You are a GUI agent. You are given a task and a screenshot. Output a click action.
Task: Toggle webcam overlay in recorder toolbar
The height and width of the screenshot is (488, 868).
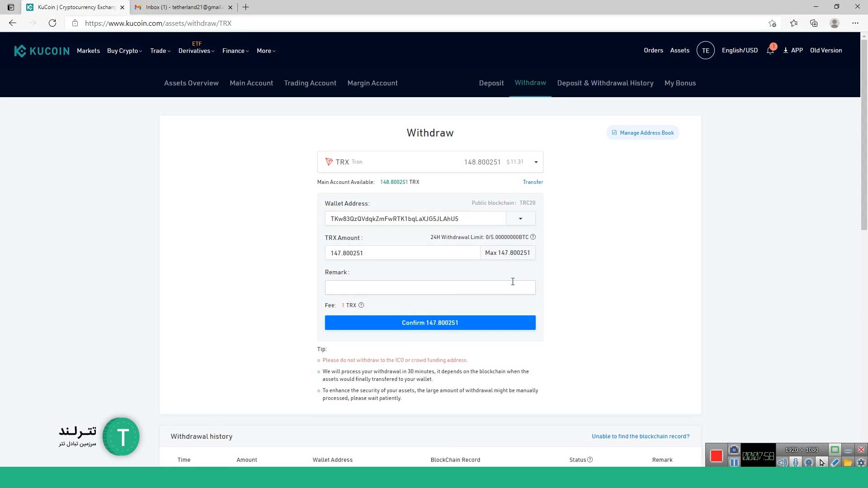click(809, 462)
